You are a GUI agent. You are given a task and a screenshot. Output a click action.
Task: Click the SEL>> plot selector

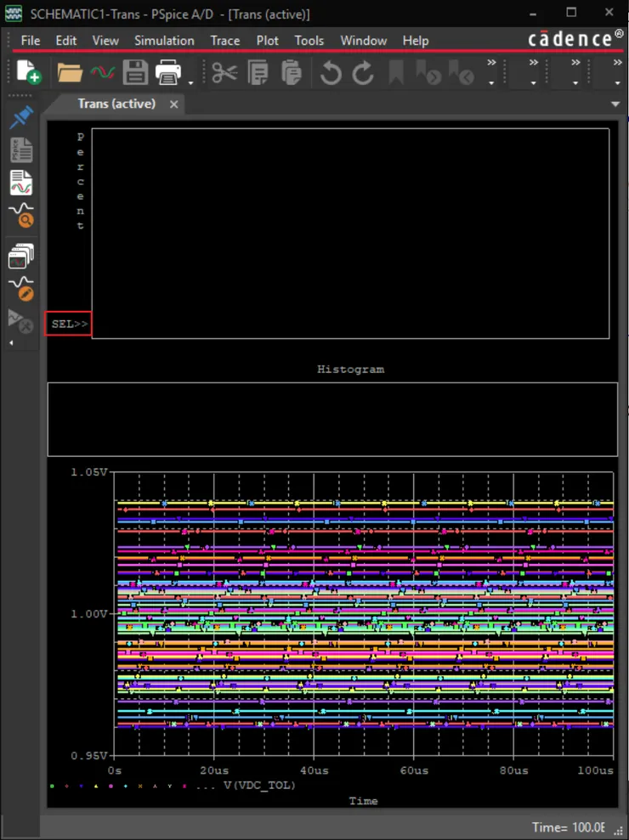point(69,324)
